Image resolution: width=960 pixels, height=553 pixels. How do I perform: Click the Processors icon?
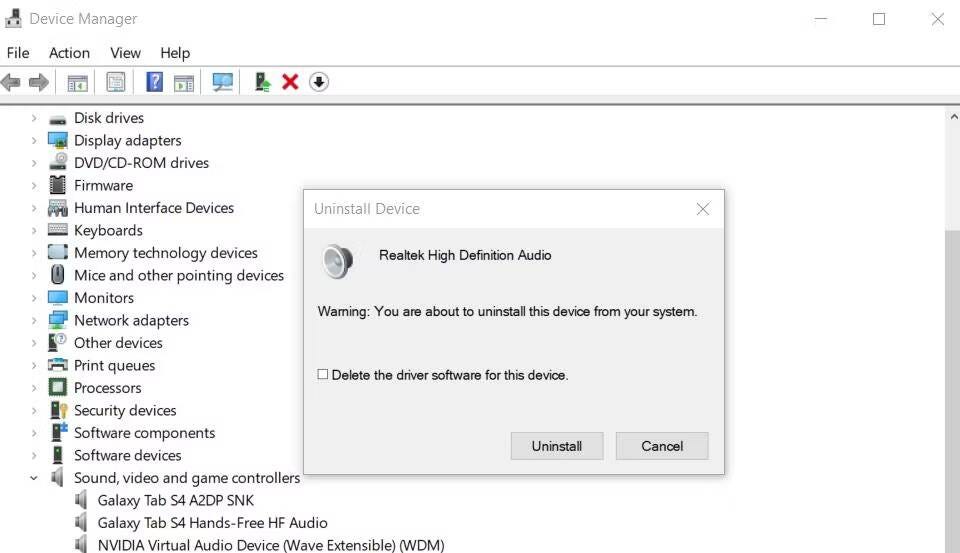tap(58, 387)
